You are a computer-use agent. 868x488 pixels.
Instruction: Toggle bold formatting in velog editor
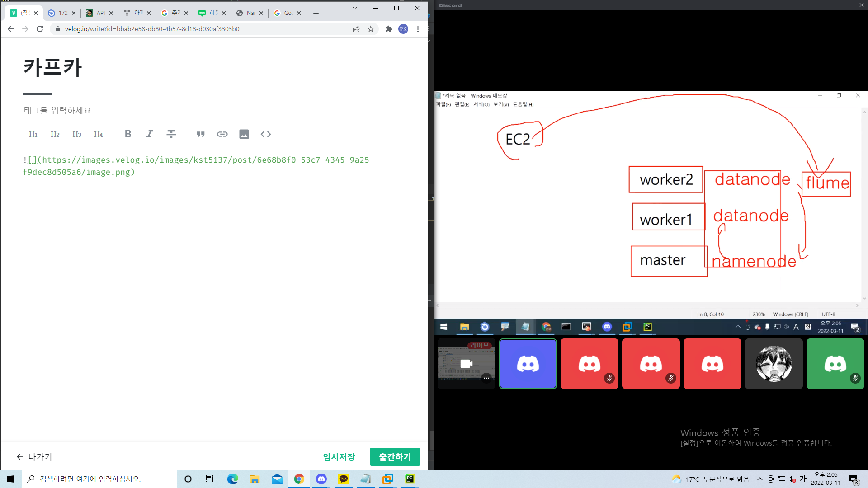pos(128,134)
